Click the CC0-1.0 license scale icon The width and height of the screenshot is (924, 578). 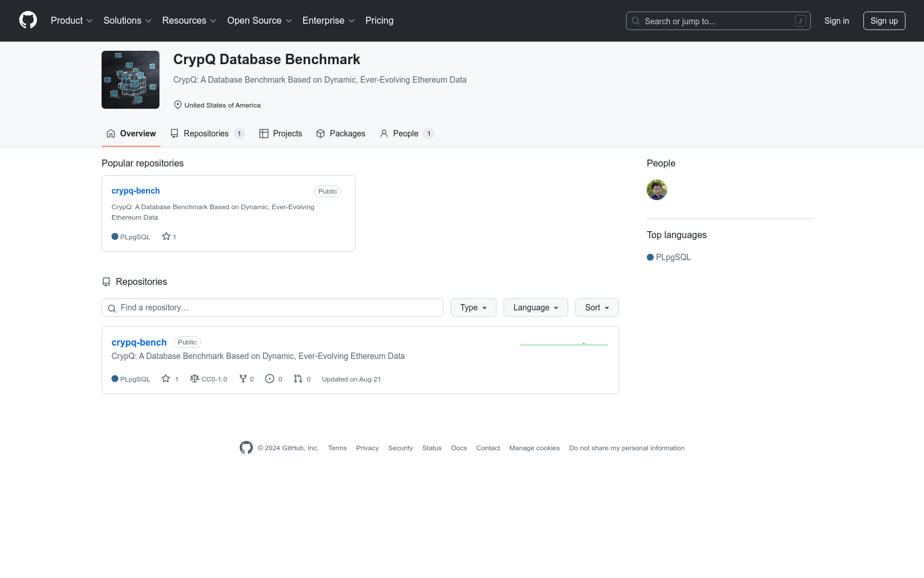pos(195,379)
